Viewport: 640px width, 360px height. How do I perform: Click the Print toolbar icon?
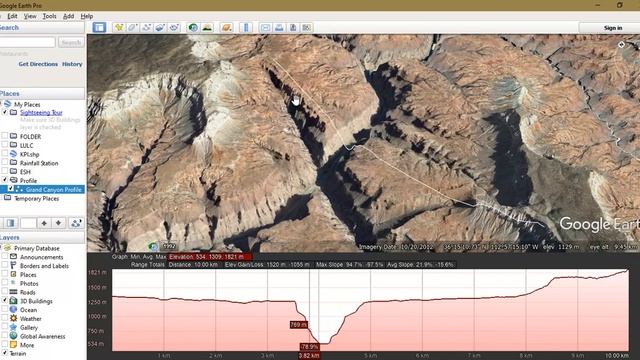click(279, 27)
